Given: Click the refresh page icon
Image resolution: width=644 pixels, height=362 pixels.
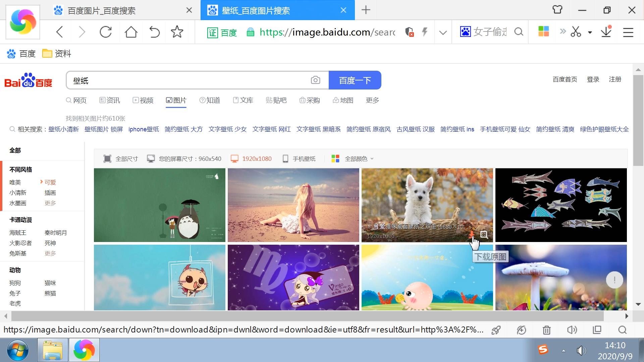Looking at the screenshot, I should 106,32.
